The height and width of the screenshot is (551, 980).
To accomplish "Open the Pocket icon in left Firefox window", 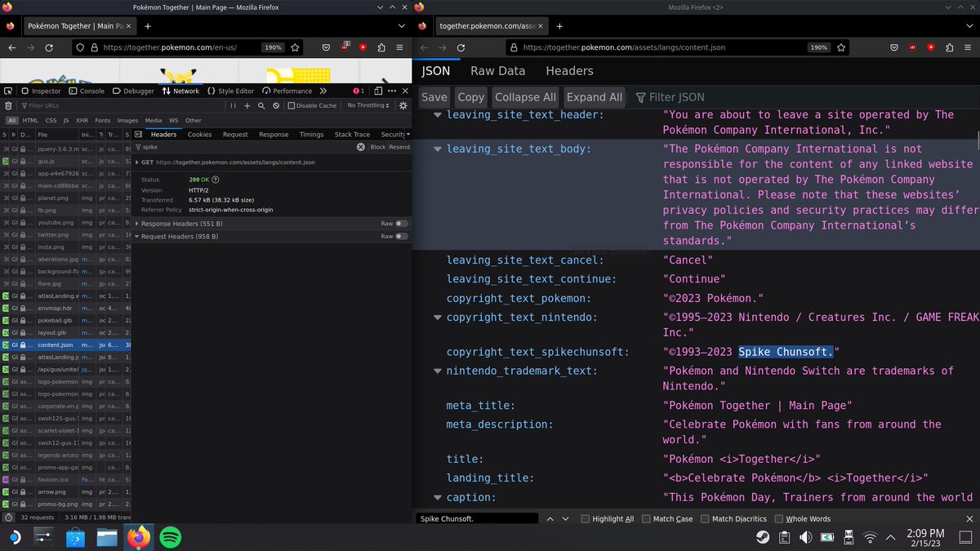I will (326, 47).
